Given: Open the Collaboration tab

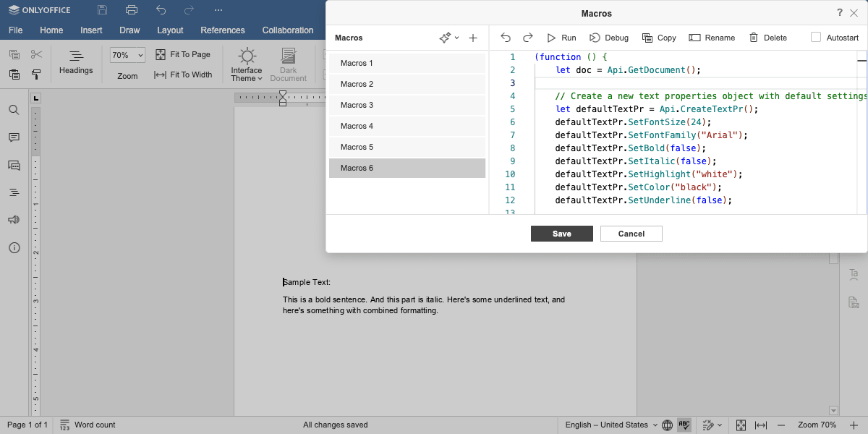Looking at the screenshot, I should click(x=288, y=30).
